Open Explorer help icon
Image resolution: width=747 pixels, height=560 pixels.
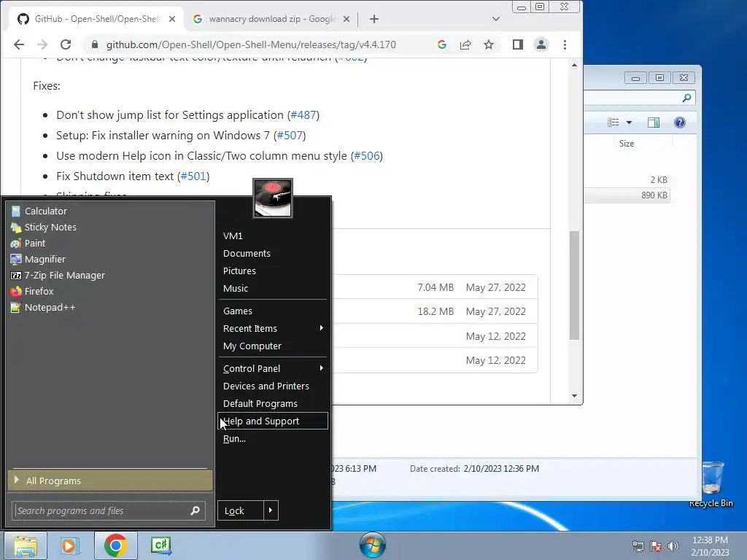click(680, 122)
